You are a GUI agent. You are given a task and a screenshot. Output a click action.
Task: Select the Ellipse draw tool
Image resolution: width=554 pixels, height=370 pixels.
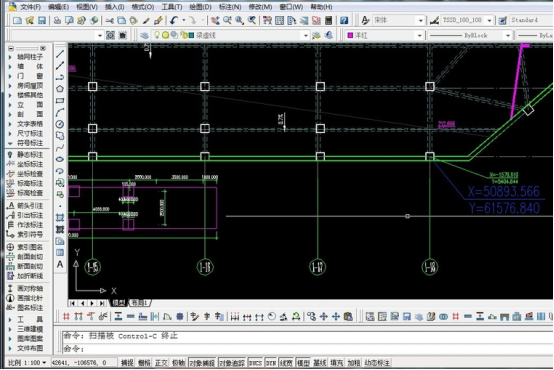(x=60, y=159)
